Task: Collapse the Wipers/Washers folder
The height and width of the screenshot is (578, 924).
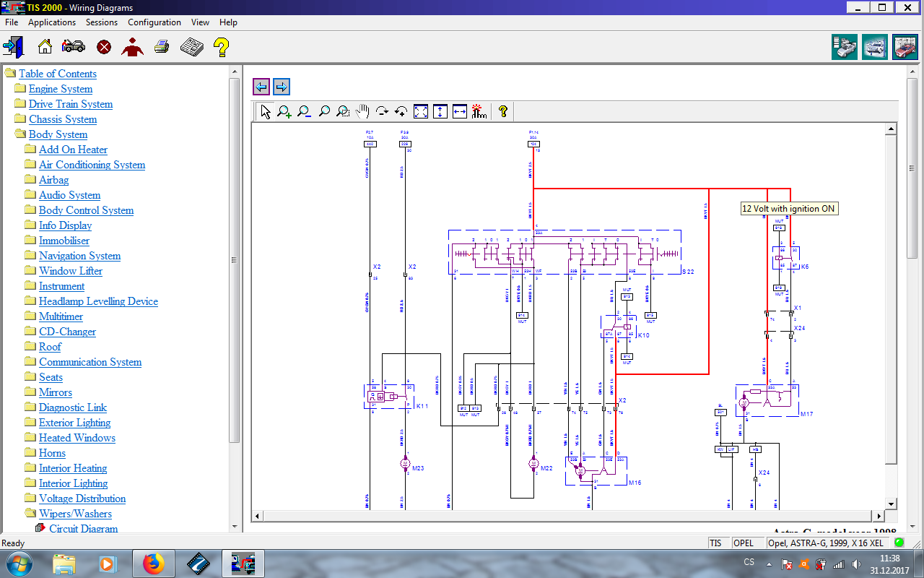Action: click(x=30, y=514)
